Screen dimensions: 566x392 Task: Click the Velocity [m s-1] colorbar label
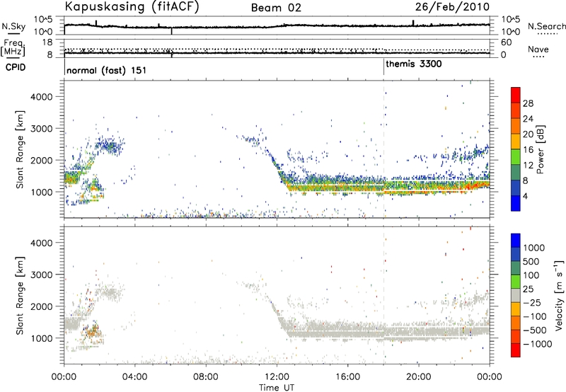[559, 295]
